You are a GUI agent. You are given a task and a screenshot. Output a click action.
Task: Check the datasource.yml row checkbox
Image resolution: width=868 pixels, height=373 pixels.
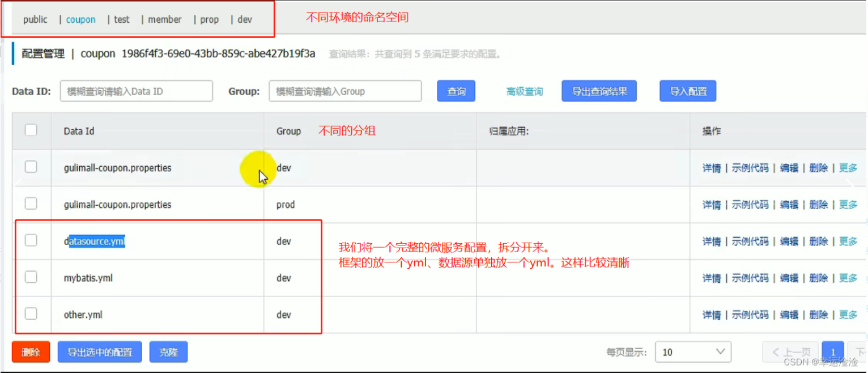(x=31, y=240)
